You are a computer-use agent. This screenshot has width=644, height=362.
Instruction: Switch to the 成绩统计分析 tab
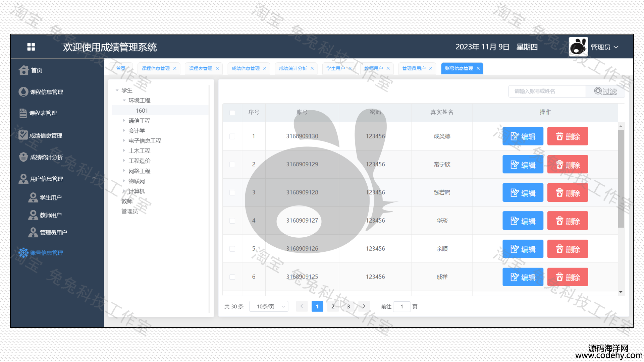[293, 68]
